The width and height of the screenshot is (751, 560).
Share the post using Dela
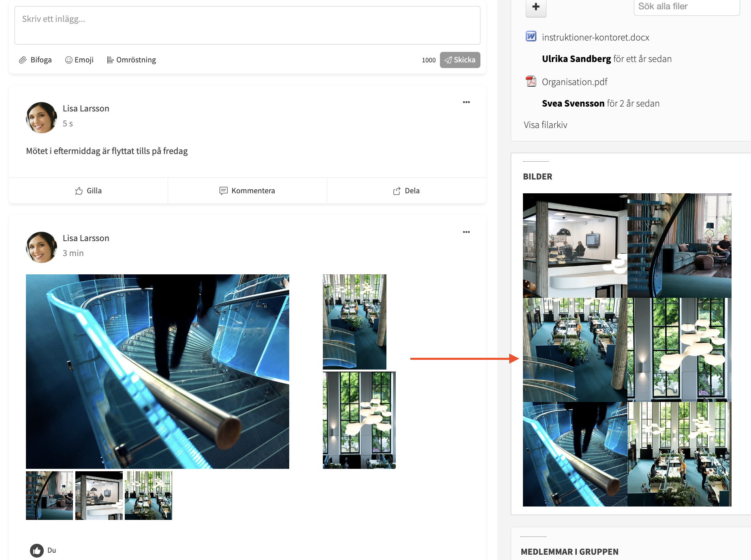pos(406,191)
